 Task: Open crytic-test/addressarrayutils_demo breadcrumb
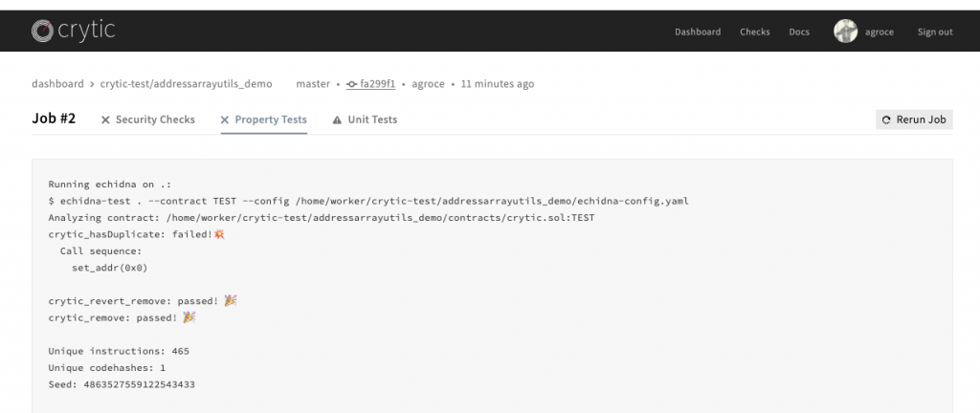click(x=186, y=84)
